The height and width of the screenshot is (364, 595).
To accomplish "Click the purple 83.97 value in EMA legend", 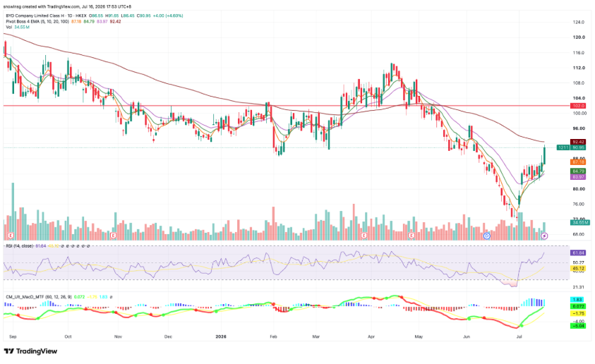I will click(x=102, y=22).
